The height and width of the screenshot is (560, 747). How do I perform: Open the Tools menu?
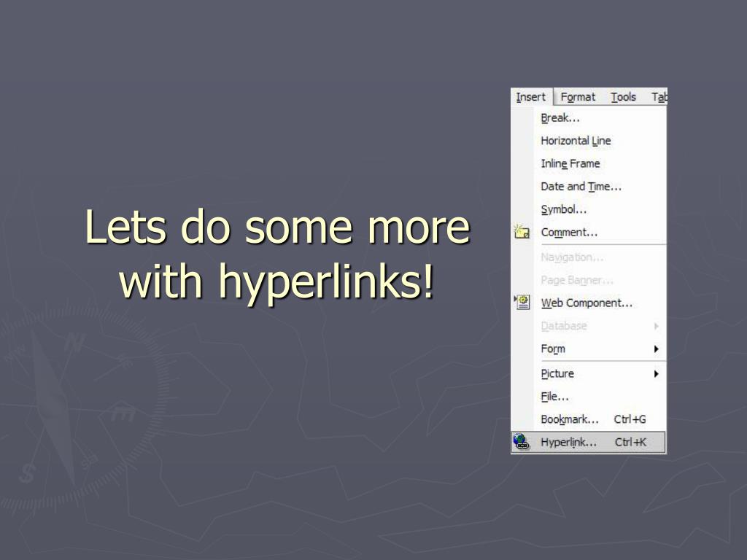pos(623,97)
